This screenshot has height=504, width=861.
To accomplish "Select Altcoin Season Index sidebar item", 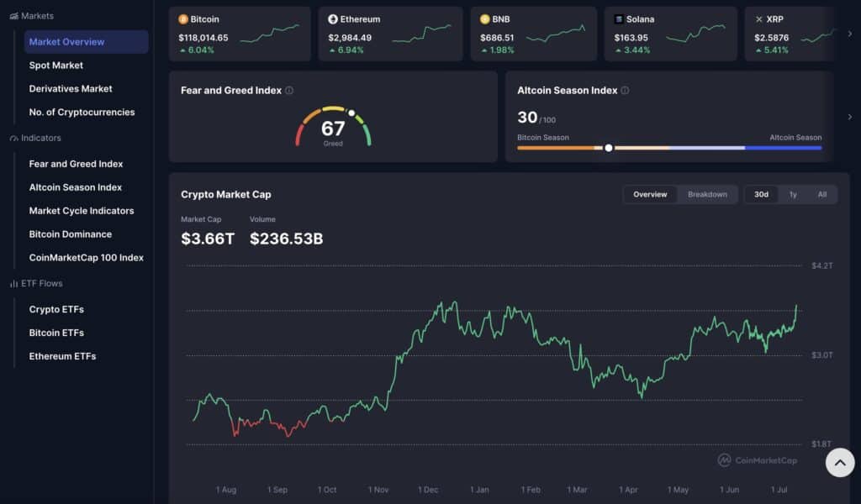I will pyautogui.click(x=75, y=187).
